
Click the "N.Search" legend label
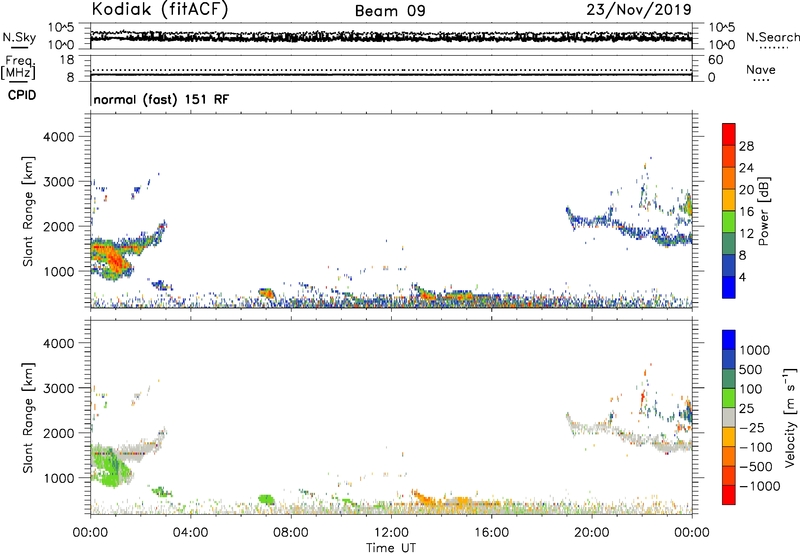coord(772,37)
